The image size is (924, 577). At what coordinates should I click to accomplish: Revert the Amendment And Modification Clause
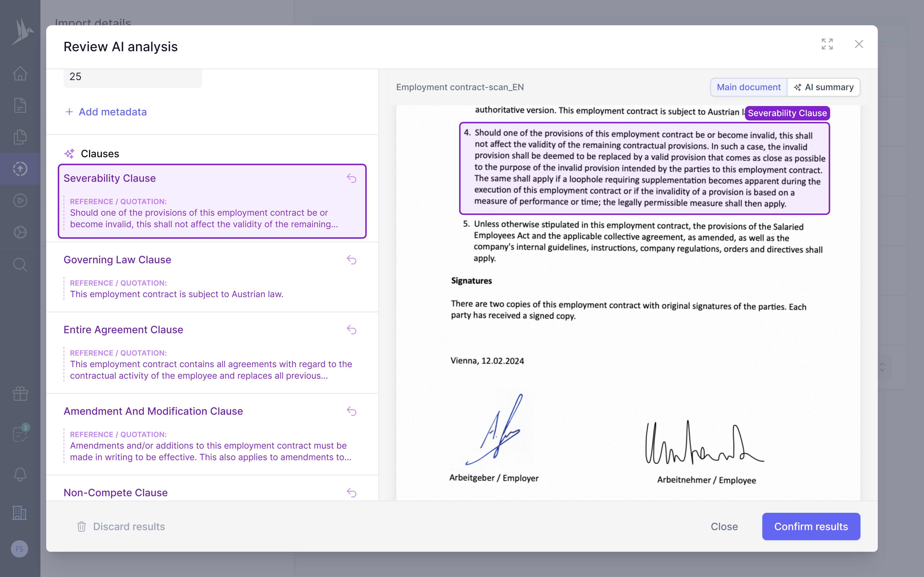351,411
